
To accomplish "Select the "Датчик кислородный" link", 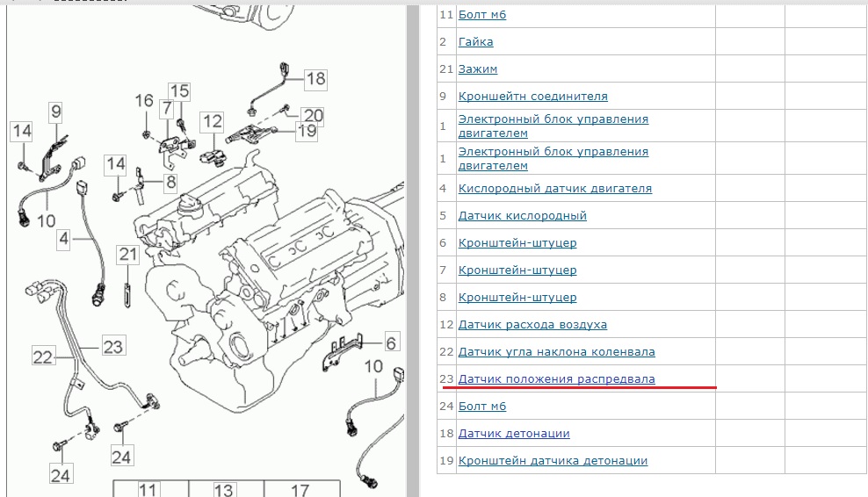I will click(x=522, y=216).
